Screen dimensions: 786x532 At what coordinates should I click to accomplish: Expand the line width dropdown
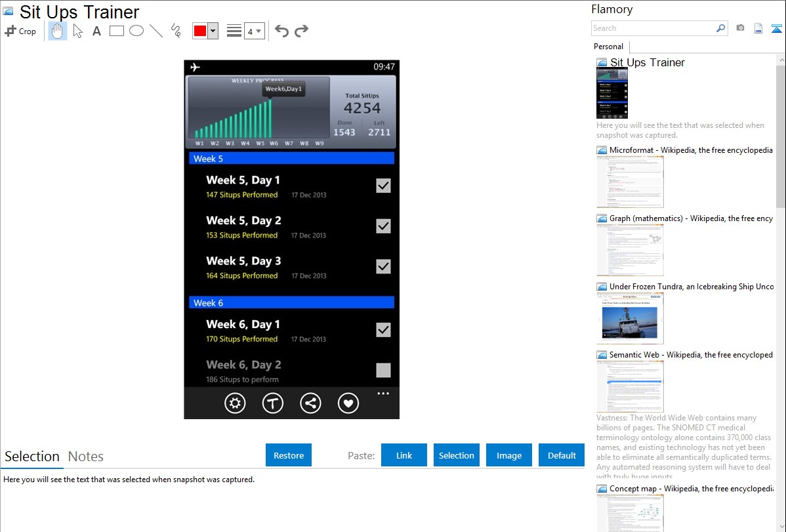pyautogui.click(x=255, y=31)
